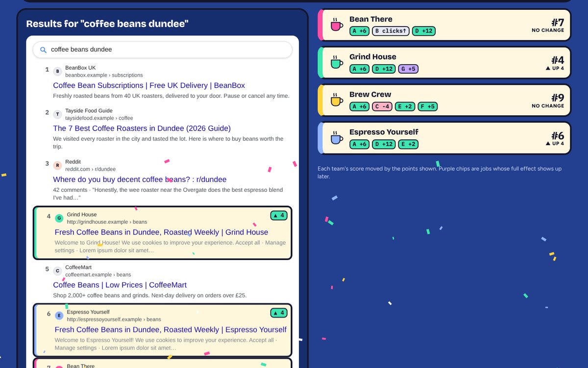
Task: Click Brew Crew's F +5 chip
Action: click(x=428, y=106)
